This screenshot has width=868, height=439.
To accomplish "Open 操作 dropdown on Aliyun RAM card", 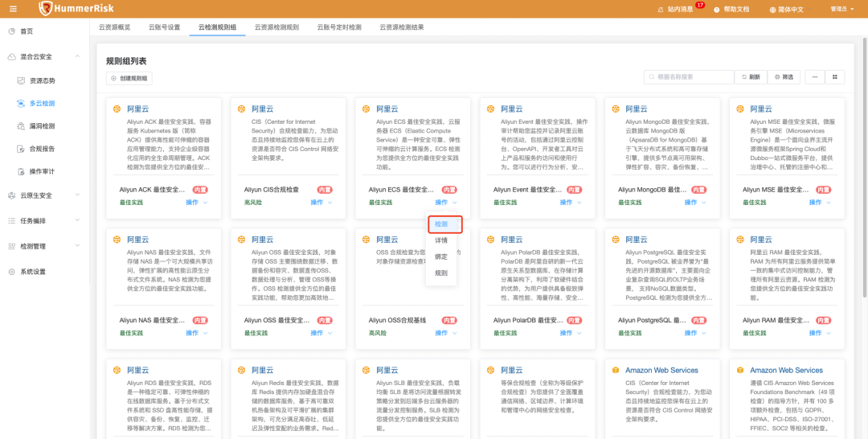I will click(820, 333).
